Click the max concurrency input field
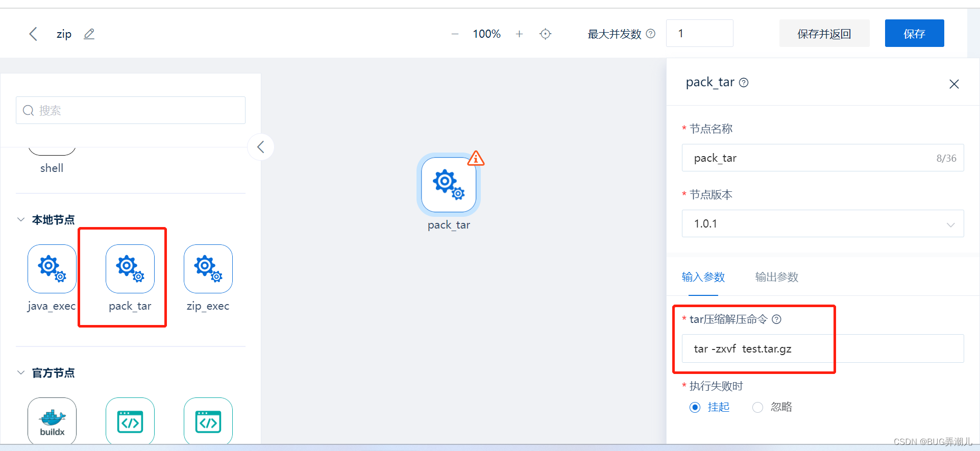Image resolution: width=980 pixels, height=451 pixels. 699,33
